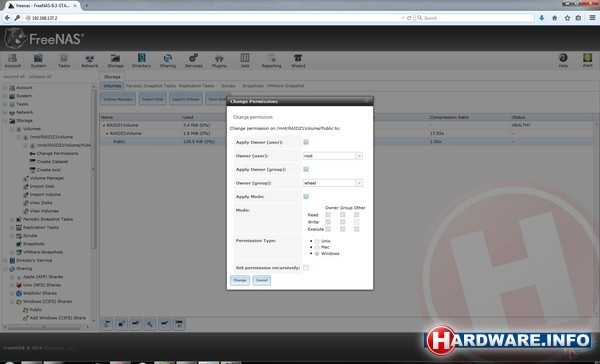Click the FreeNAS logo
Image resolution: width=600 pixels, height=364 pixels.
pos(44,39)
